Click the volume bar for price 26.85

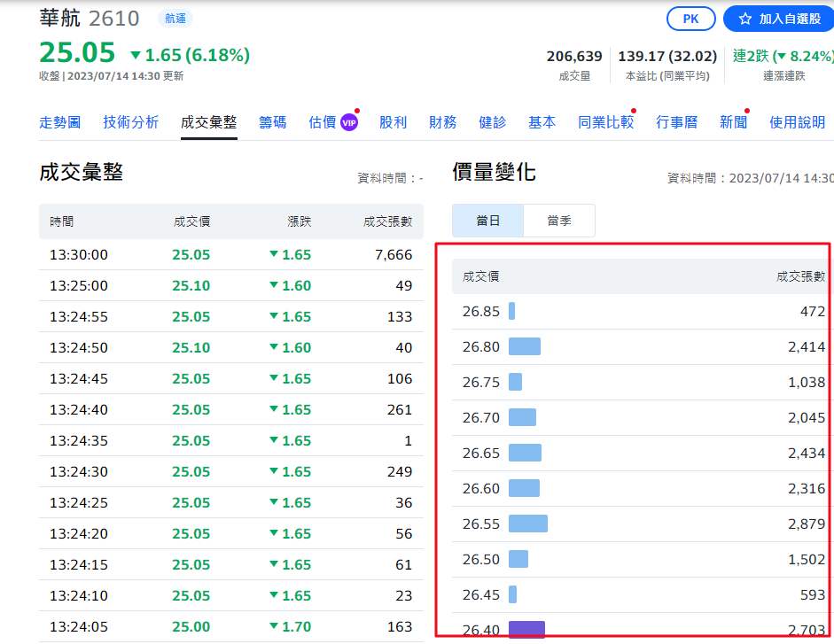pos(511,311)
